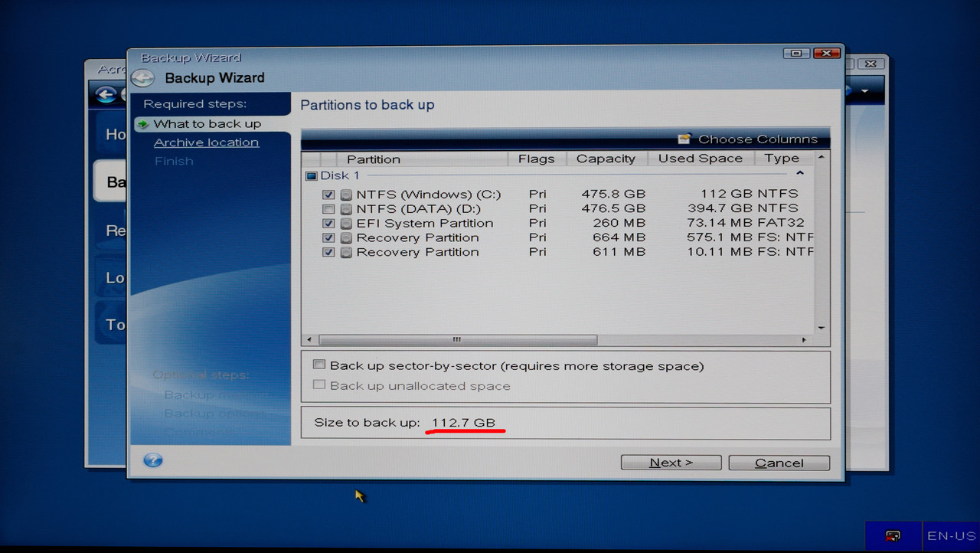This screenshot has width=980, height=553.
Task: Click the 112.7 GB size to back up value
Action: click(x=463, y=423)
